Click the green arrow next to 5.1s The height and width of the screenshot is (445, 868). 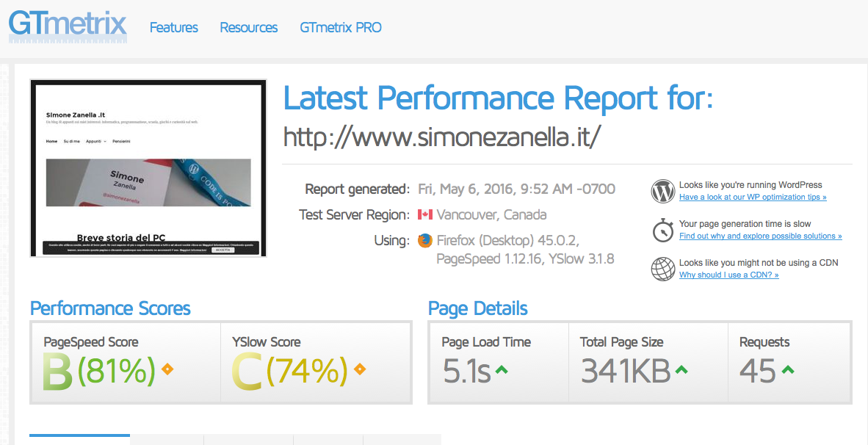pos(501,369)
